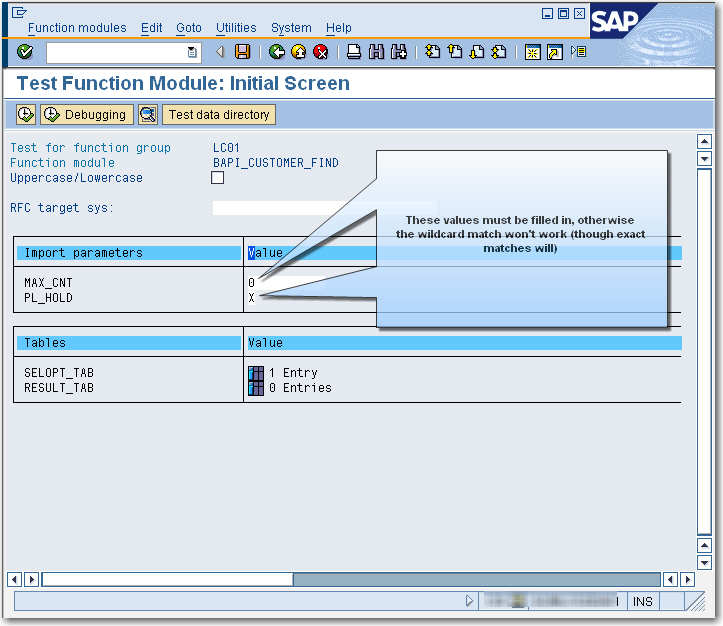723x626 pixels.
Task: Open the Function modules menu
Action: (77, 28)
